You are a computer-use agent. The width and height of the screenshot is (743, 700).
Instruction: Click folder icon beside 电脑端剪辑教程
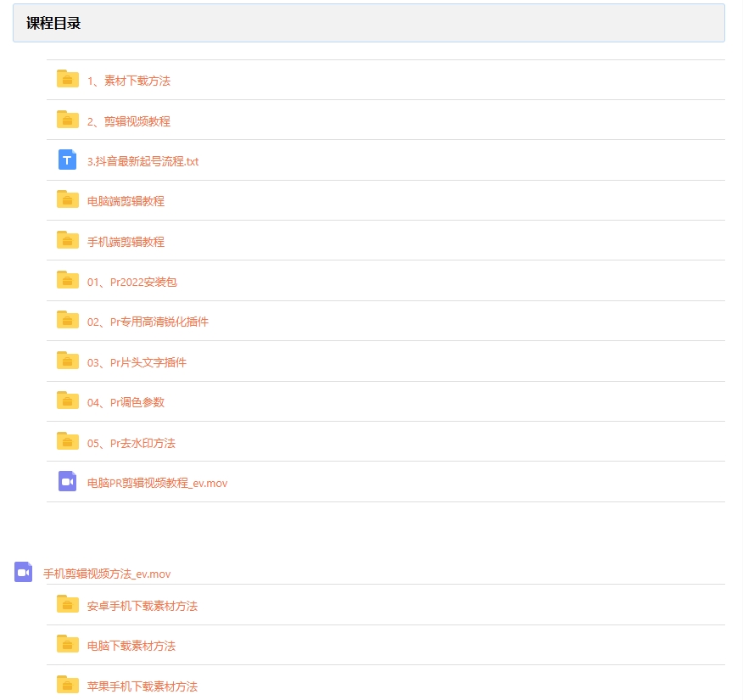[x=68, y=199]
